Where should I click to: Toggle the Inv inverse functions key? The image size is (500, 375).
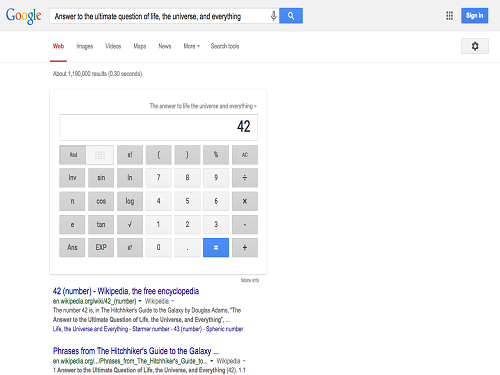tap(72, 178)
